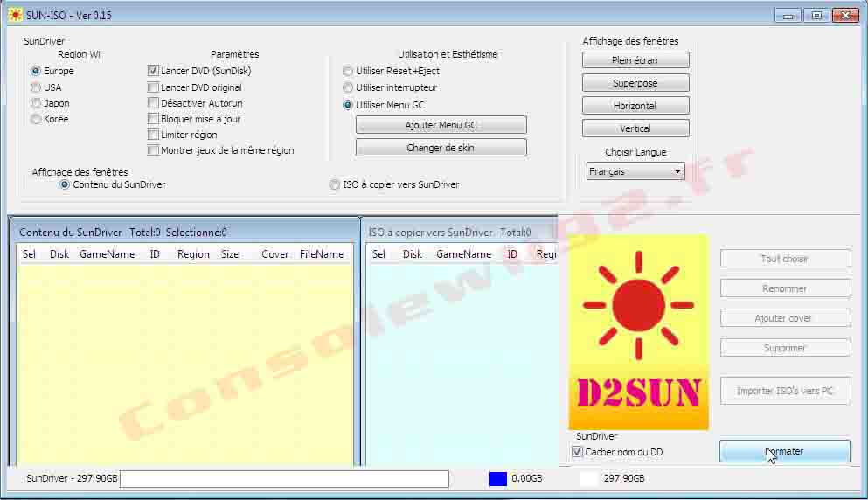Screen dimensions: 868x500
Task: Maximize the SUN-ISO window
Action: click(x=816, y=16)
